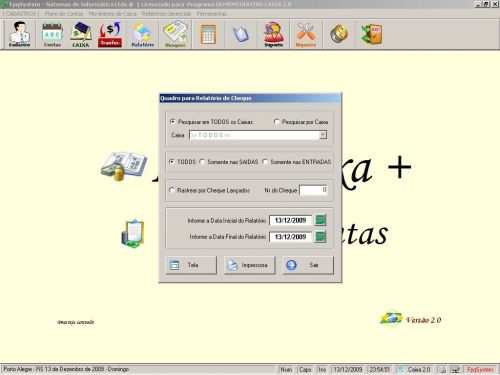Click the Tela button
The width and height of the screenshot is (500, 375).
pyautogui.click(x=191, y=265)
